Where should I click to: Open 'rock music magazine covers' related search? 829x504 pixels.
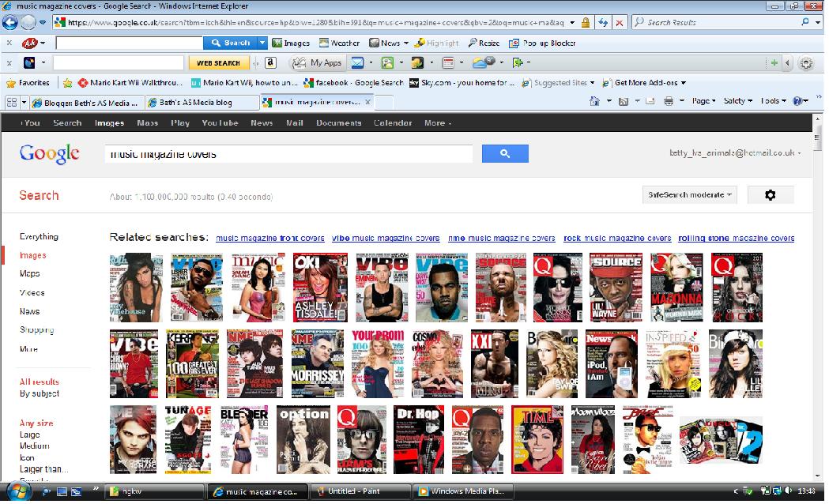(617, 239)
